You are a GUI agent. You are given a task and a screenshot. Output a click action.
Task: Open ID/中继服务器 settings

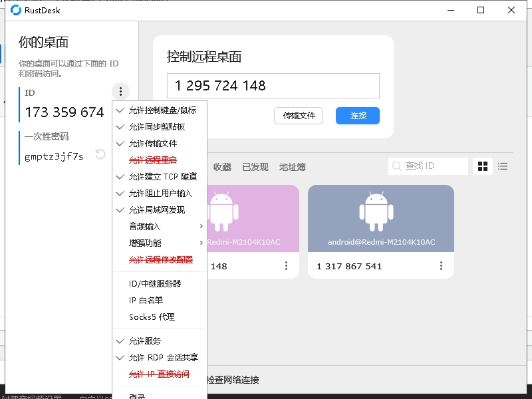pos(160,284)
